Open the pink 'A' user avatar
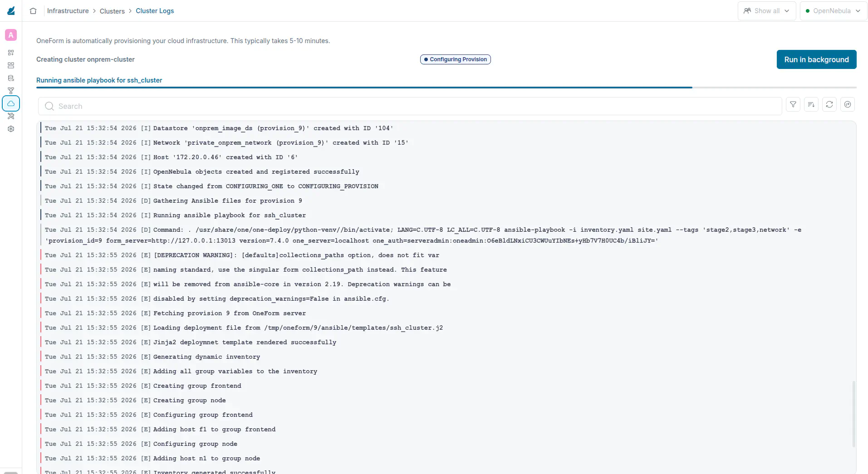This screenshot has height=474, width=868. pos(11,35)
